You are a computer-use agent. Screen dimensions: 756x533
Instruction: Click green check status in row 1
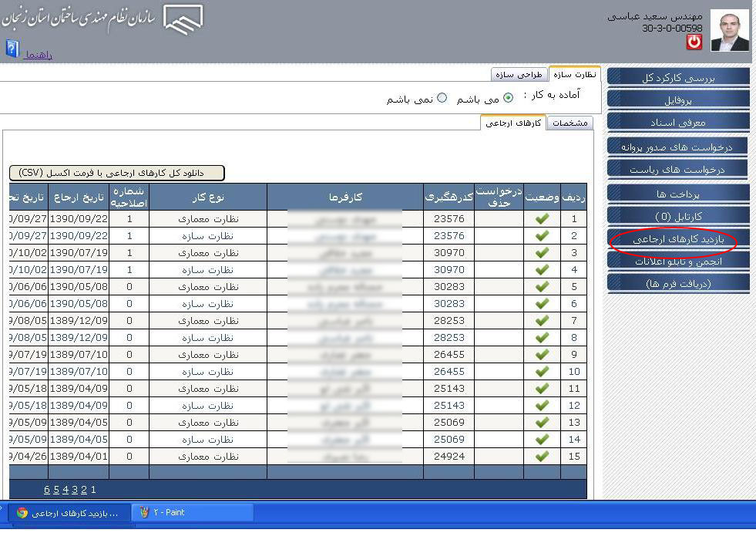542,219
